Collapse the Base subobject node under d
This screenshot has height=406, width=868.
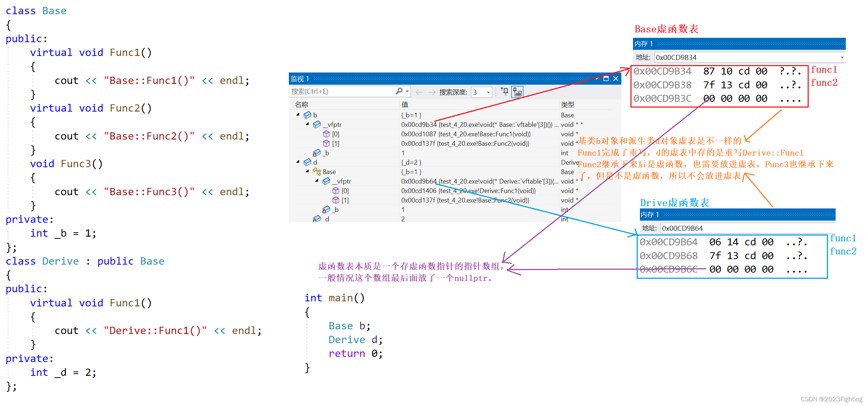point(307,171)
